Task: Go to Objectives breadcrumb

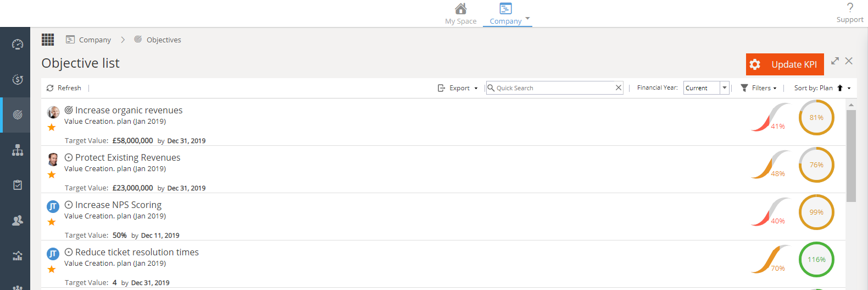Action: (x=158, y=40)
